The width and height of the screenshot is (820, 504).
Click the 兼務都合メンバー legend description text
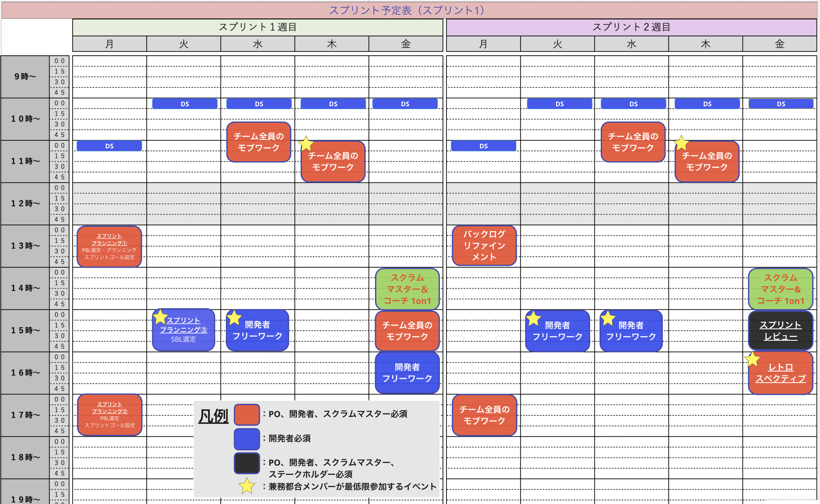coord(353,486)
